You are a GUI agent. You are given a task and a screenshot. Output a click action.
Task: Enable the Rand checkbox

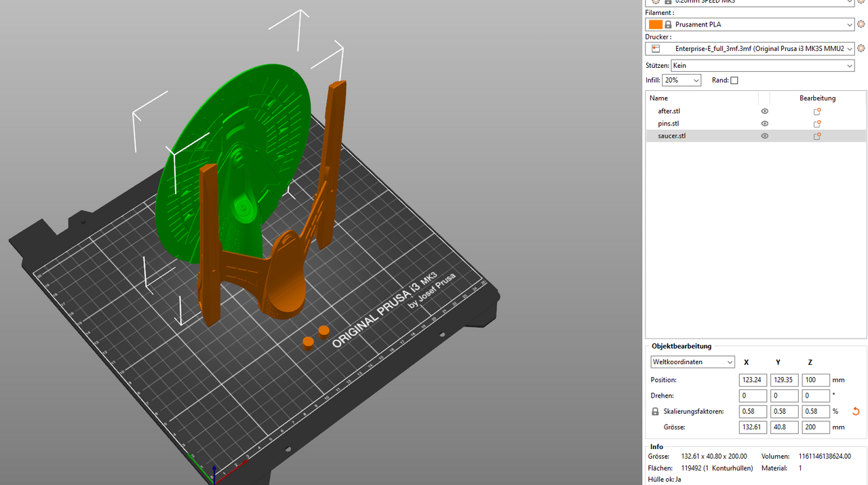[x=734, y=80]
